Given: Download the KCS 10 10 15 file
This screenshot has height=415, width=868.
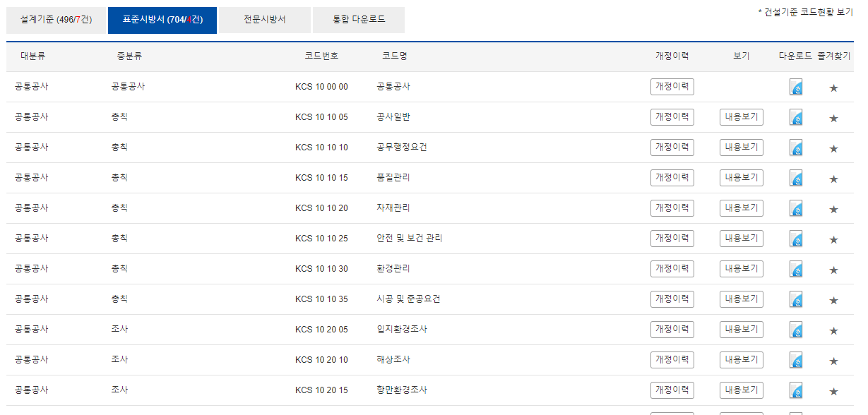Looking at the screenshot, I should point(796,178).
